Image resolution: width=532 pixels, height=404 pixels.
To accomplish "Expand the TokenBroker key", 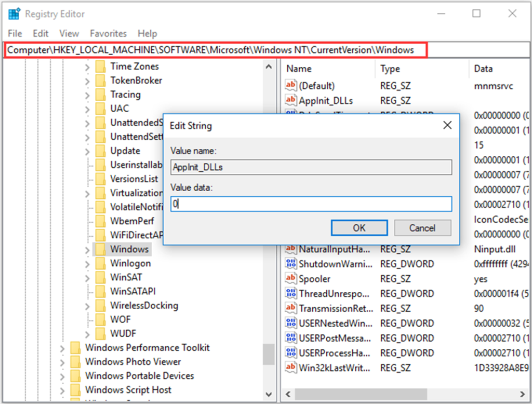I will [x=87, y=81].
